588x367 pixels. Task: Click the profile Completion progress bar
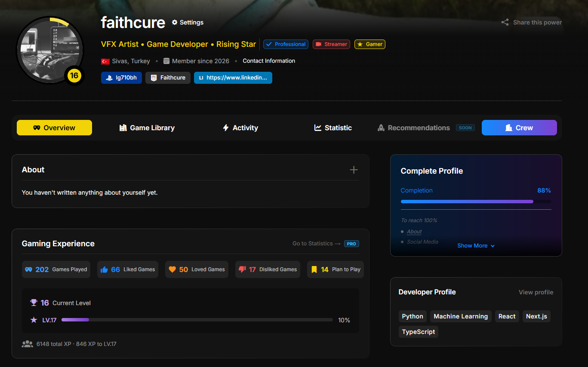[476, 202]
